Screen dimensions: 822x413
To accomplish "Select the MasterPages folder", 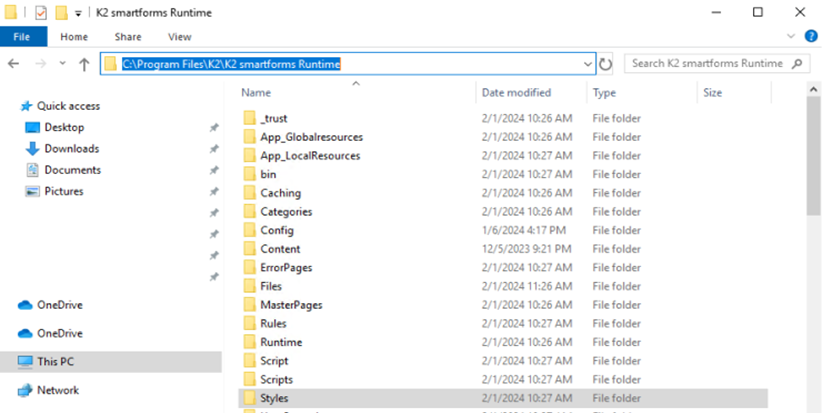I will [x=291, y=305].
